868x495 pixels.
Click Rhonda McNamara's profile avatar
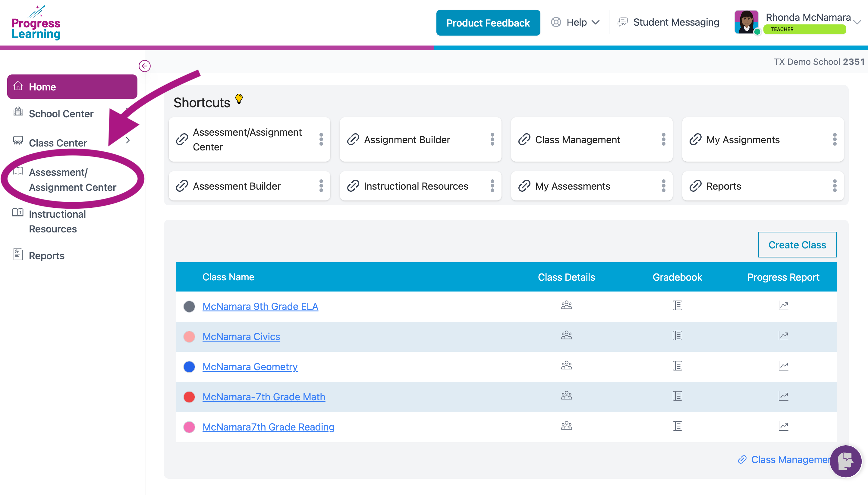746,22
